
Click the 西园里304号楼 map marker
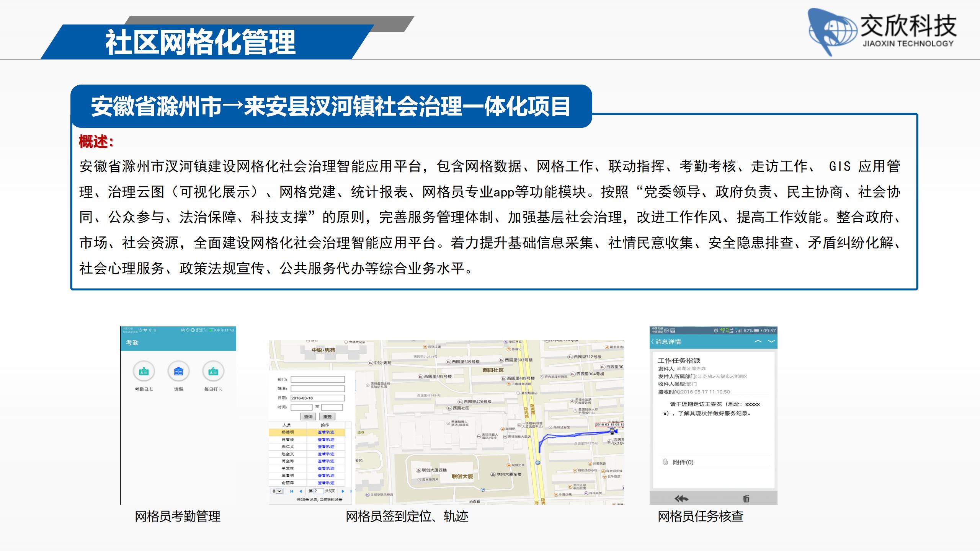tap(573, 374)
